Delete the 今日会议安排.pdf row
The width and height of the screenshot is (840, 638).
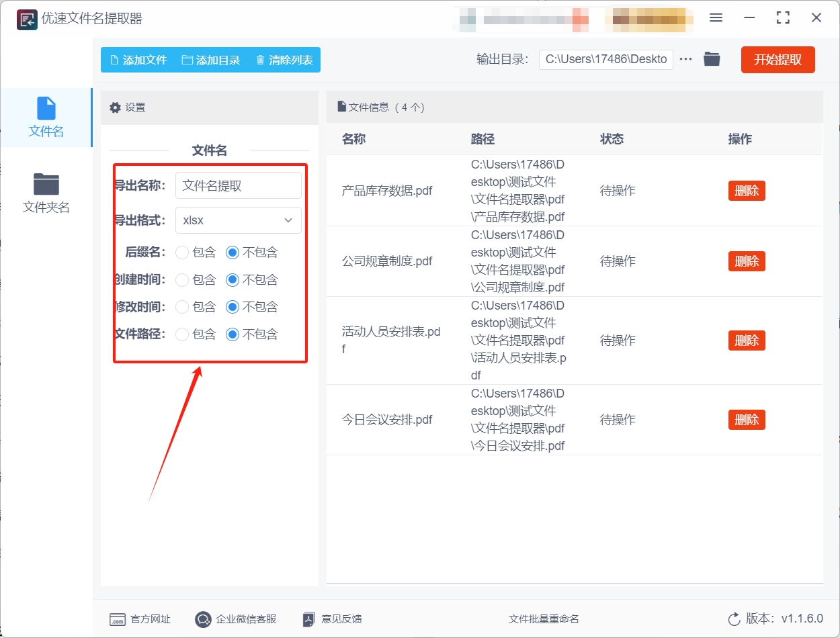click(747, 420)
